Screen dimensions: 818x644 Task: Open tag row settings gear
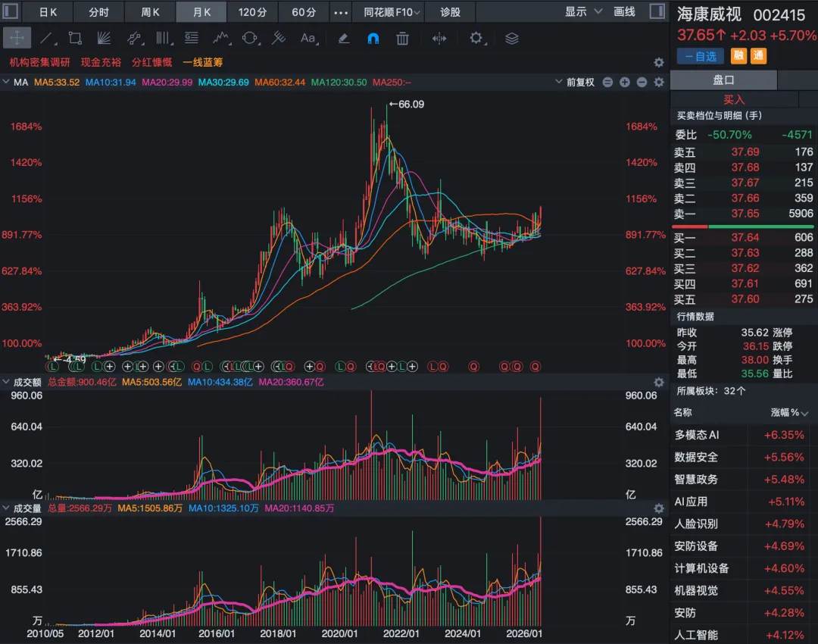(x=659, y=63)
